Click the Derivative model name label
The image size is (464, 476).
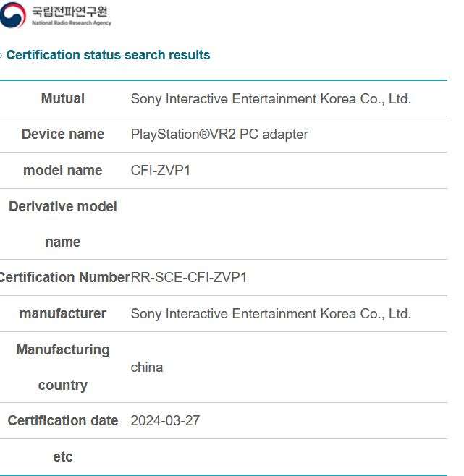tap(63, 224)
